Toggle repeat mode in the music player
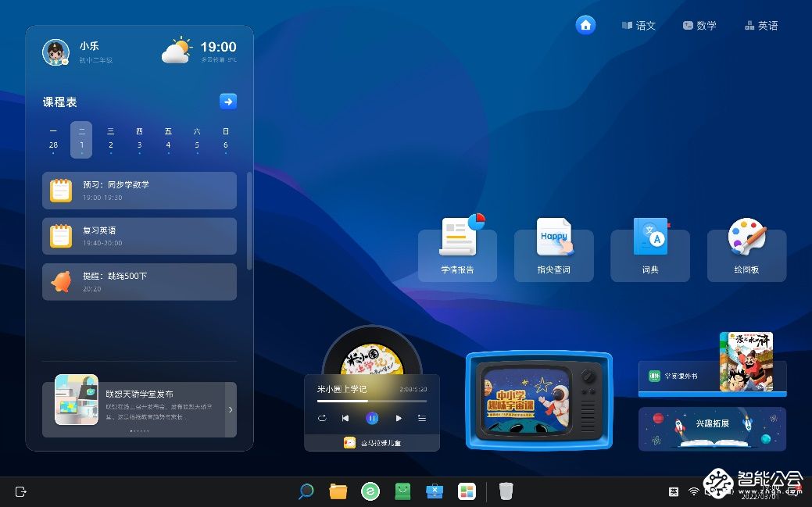This screenshot has width=812, height=507. point(321,418)
